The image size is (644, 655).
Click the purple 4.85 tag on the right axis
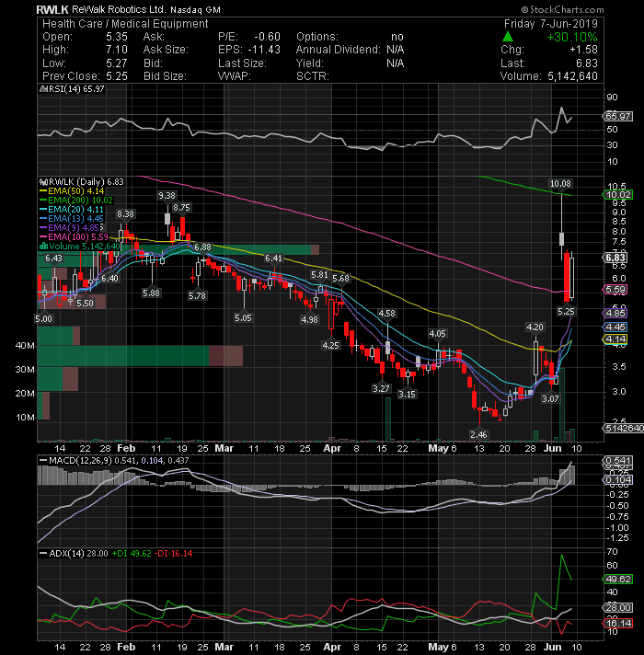coord(615,313)
